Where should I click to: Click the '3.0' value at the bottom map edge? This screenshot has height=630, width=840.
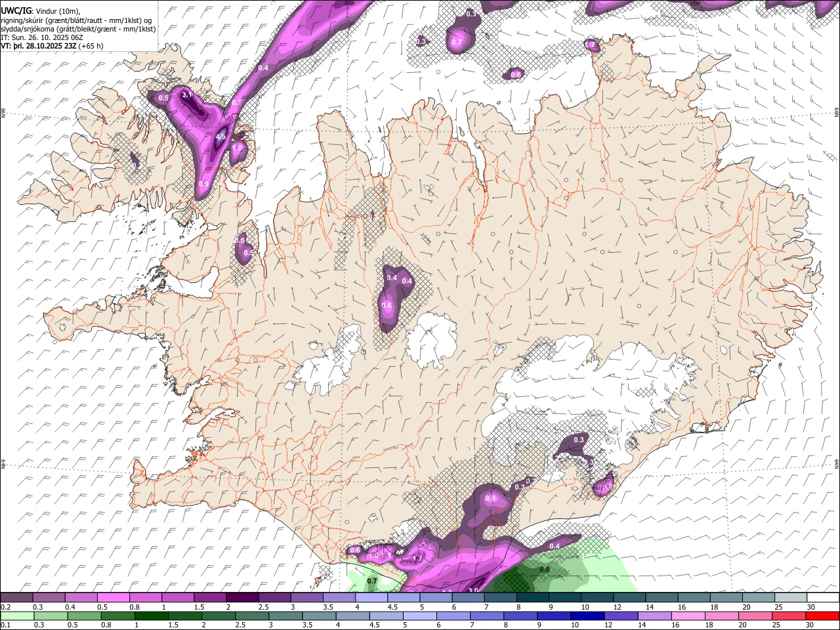pos(474,591)
